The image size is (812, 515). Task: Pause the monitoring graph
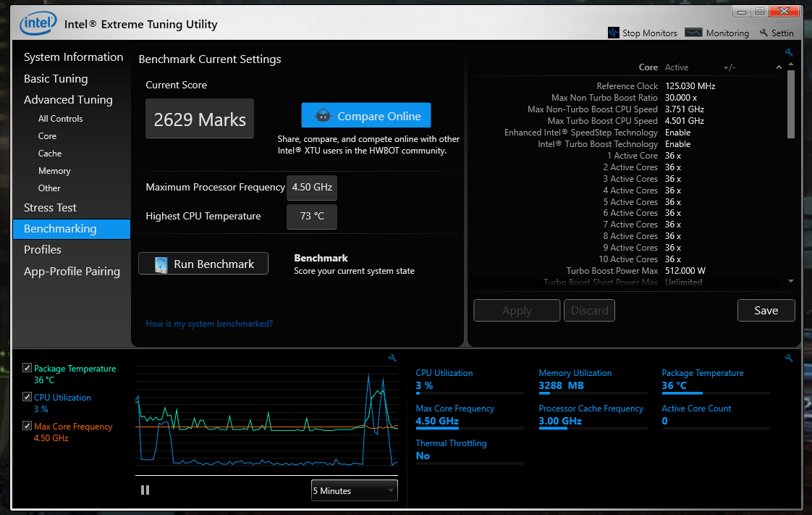tap(145, 490)
